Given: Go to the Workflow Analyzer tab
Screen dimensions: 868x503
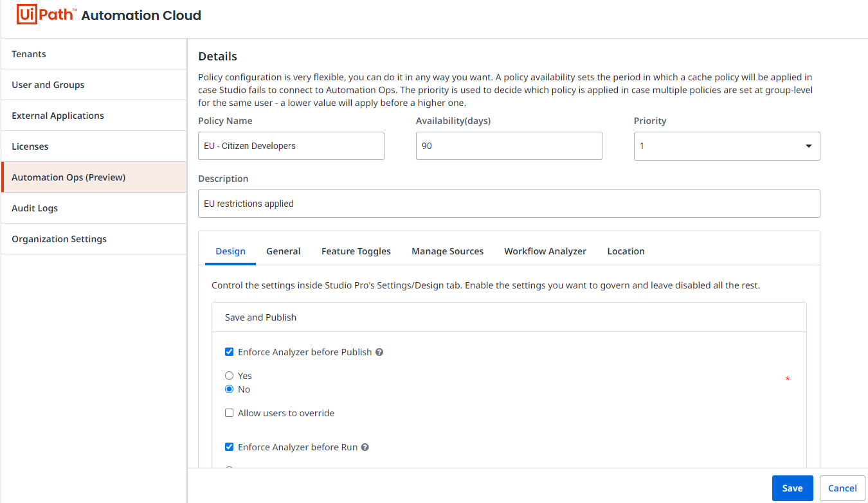Looking at the screenshot, I should click(545, 251).
